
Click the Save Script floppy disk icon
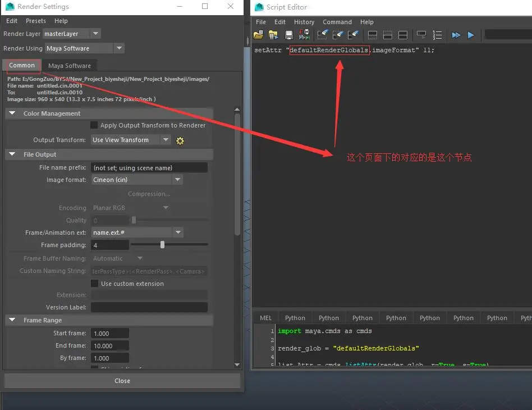(x=289, y=35)
